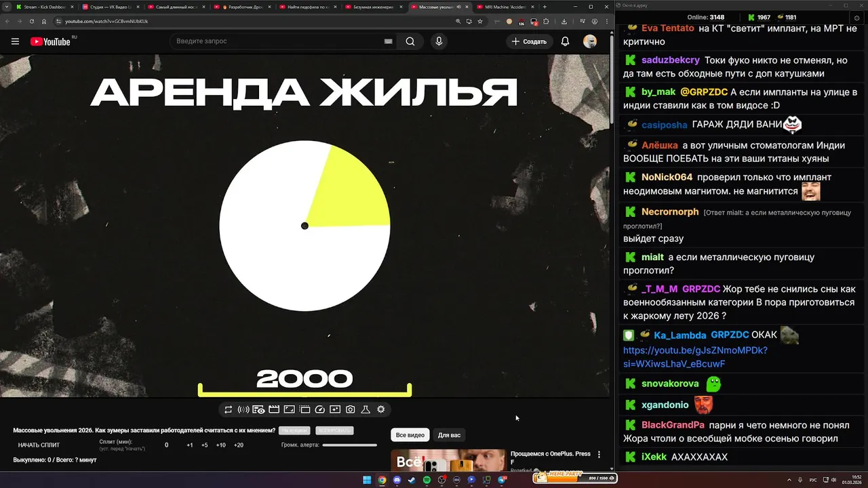This screenshot has width=868, height=488.
Task: Open the browser extensions puzzle icon
Action: [546, 21]
